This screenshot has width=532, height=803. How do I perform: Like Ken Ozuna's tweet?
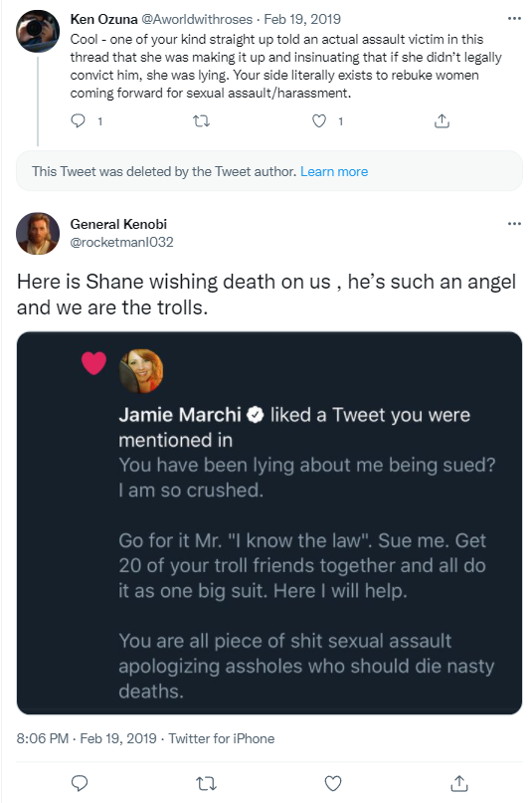[319, 120]
